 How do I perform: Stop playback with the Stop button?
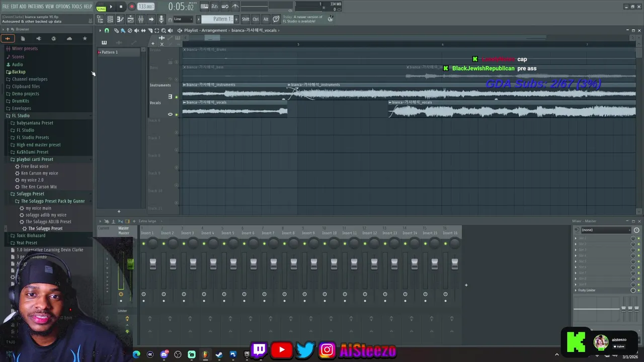pyautogui.click(x=121, y=7)
